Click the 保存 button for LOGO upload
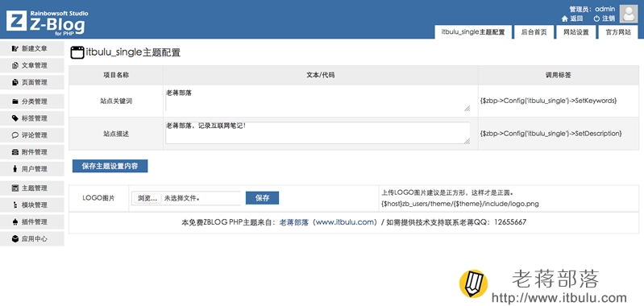644x306 pixels. pos(262,198)
